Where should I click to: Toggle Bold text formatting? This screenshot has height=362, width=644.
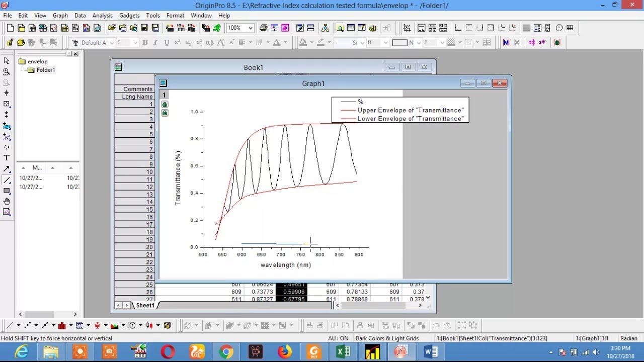145,43
